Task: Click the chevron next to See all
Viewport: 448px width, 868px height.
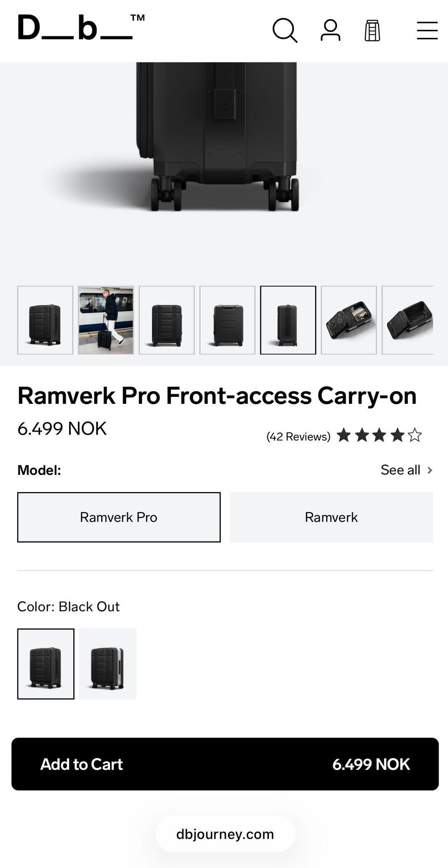Action: (x=430, y=470)
